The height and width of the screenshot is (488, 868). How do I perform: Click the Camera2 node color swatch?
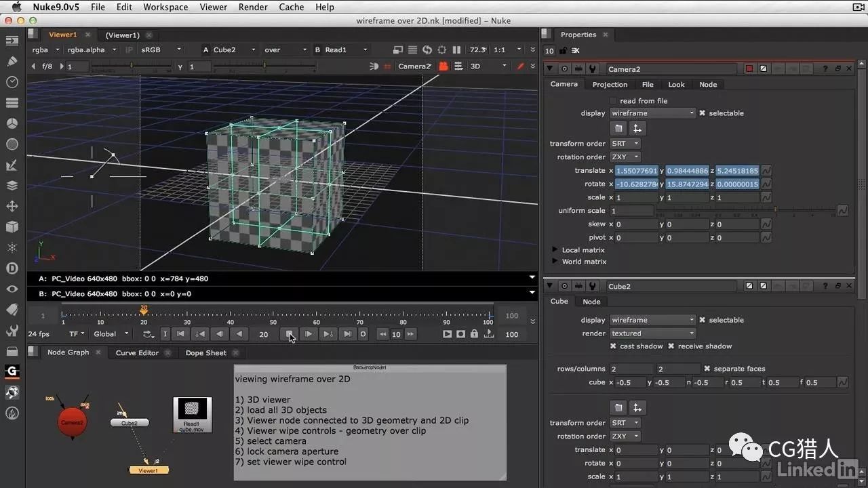pos(750,69)
